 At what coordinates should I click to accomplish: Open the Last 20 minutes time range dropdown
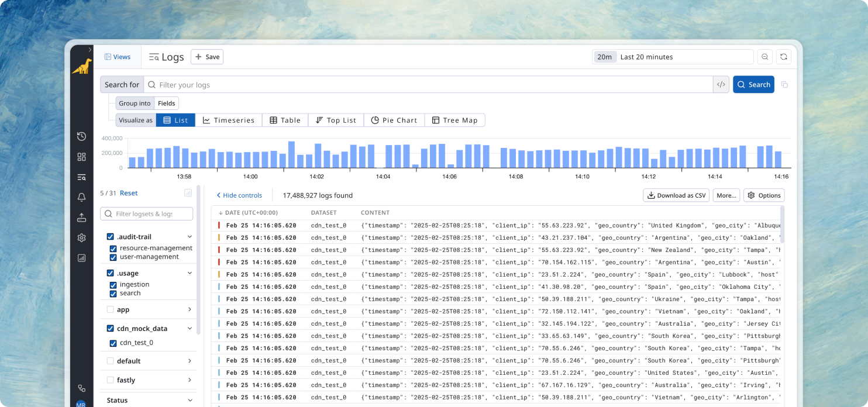(673, 57)
